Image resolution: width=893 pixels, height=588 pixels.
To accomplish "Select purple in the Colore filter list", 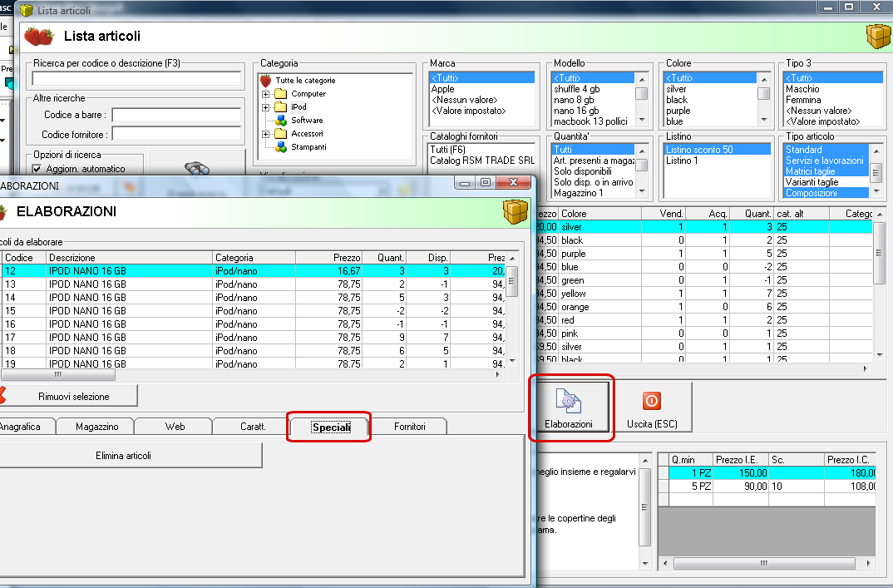I will 710,111.
